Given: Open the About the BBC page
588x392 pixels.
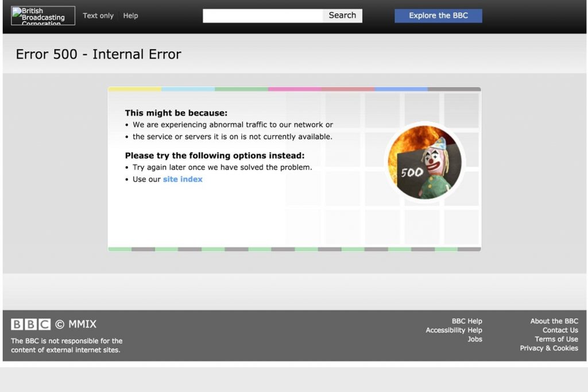Looking at the screenshot, I should [554, 321].
